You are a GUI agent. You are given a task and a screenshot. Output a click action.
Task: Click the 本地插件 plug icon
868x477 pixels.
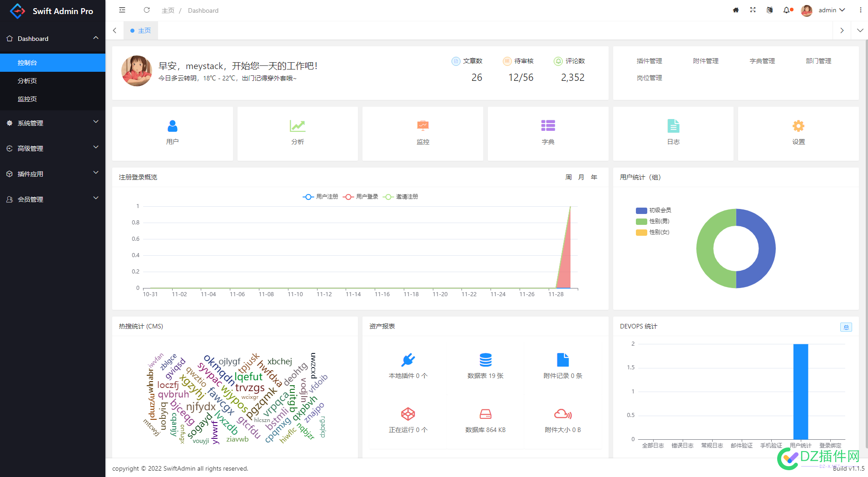[x=408, y=360]
